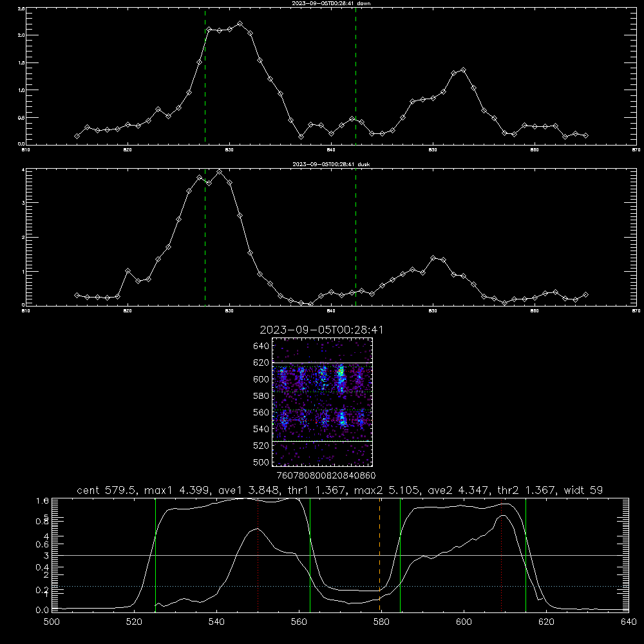This screenshot has width=644, height=644.
Task: Click the "500" y-axis label of spectral image
Action: (261, 462)
